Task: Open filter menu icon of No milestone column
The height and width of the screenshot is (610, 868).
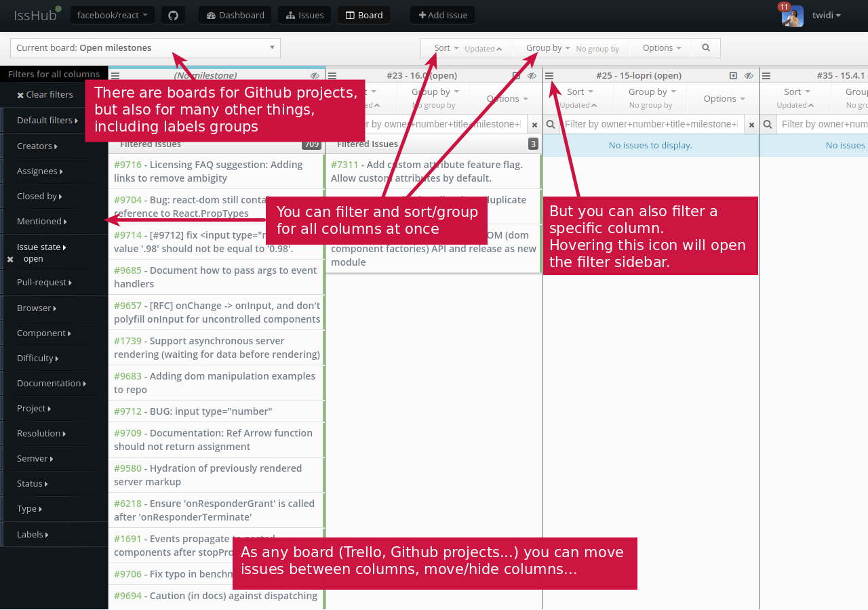Action: [x=115, y=76]
